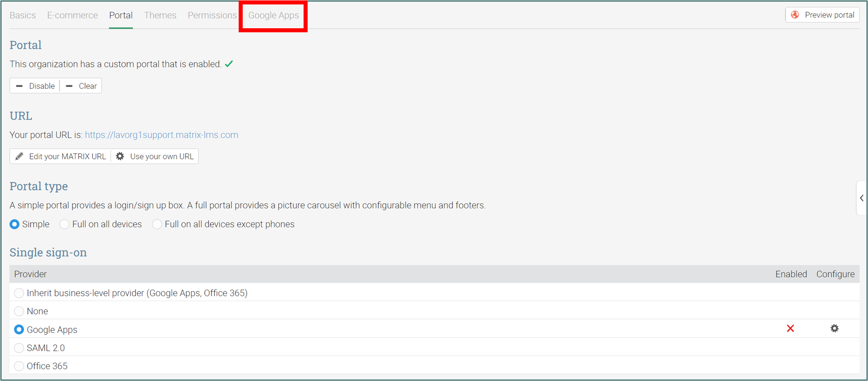Click the Preview portal button
Image resolution: width=868 pixels, height=381 pixels.
pyautogui.click(x=822, y=15)
